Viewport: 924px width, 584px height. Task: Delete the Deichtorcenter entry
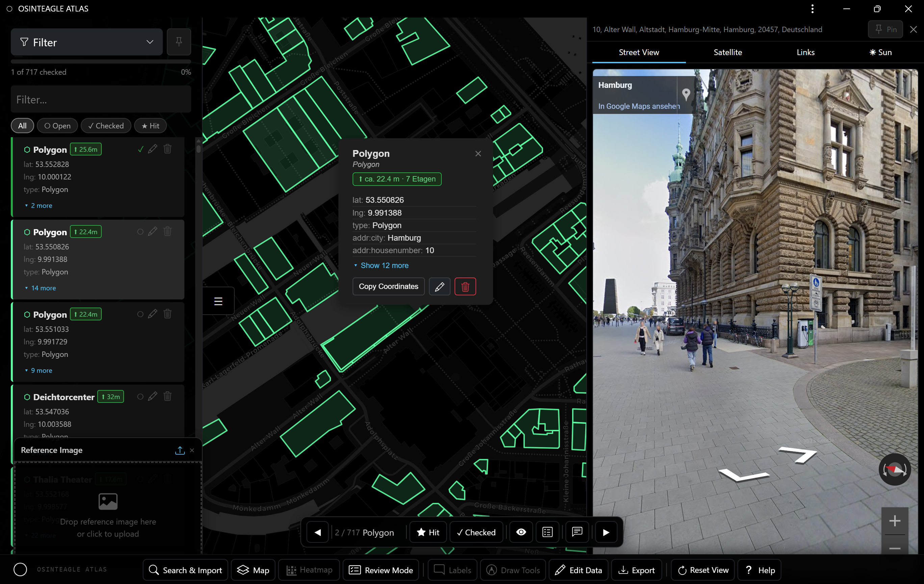point(168,397)
